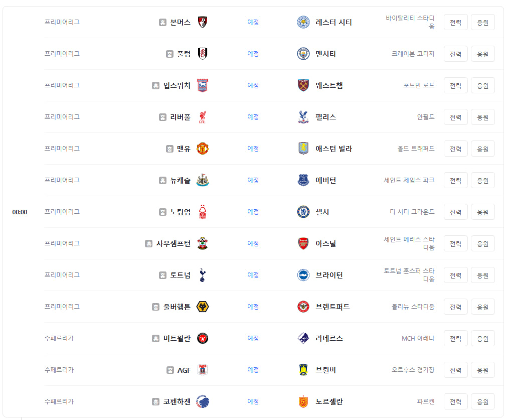Screen dimensions: 506x420
Task: Click 응원 button for Fulham vs Man City
Action: point(482,54)
